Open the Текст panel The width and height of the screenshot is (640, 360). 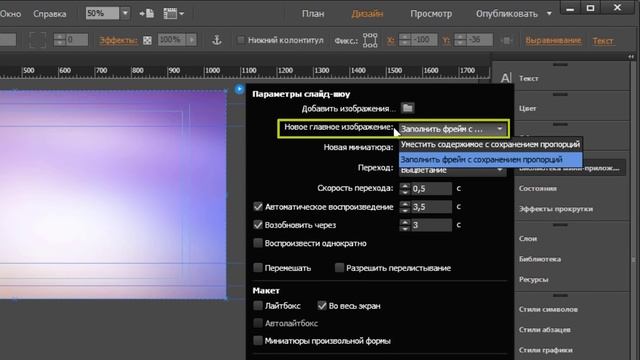click(x=528, y=78)
